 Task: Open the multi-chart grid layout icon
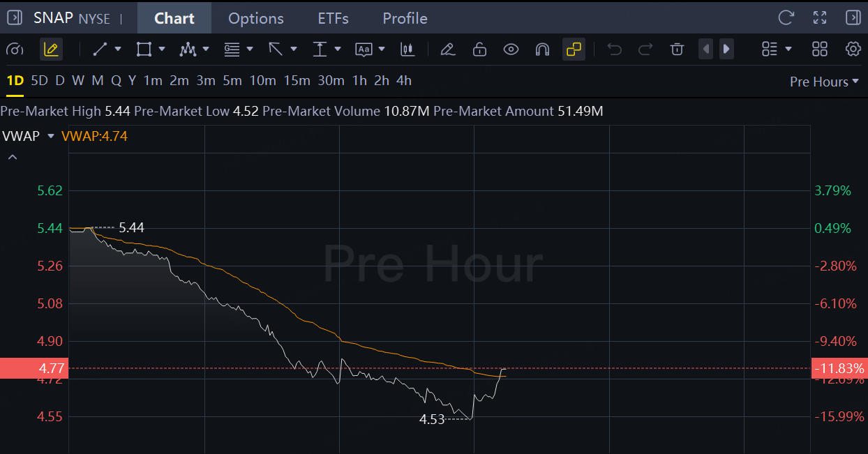coord(820,49)
